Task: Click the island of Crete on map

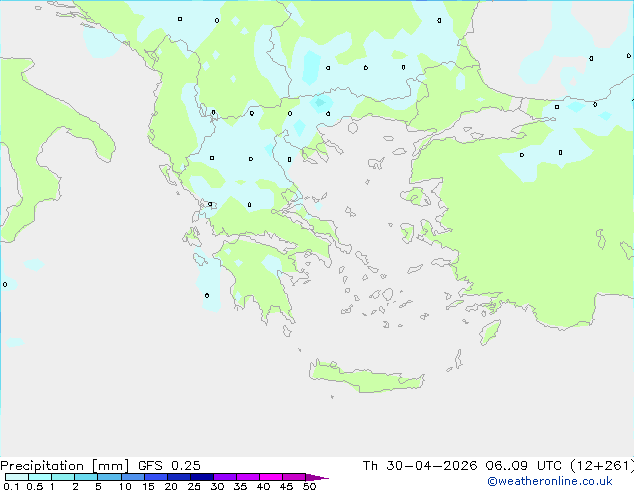Action: [366, 378]
